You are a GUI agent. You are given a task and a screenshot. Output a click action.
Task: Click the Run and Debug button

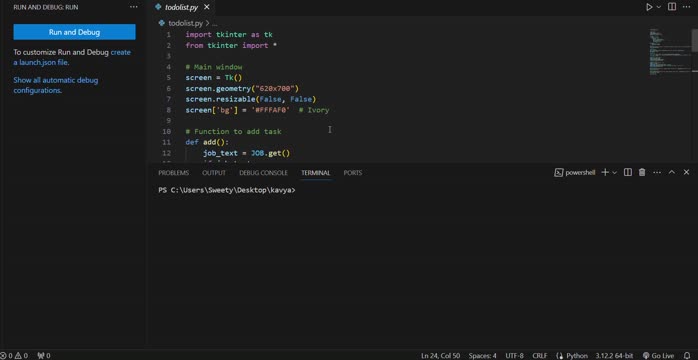click(x=74, y=32)
